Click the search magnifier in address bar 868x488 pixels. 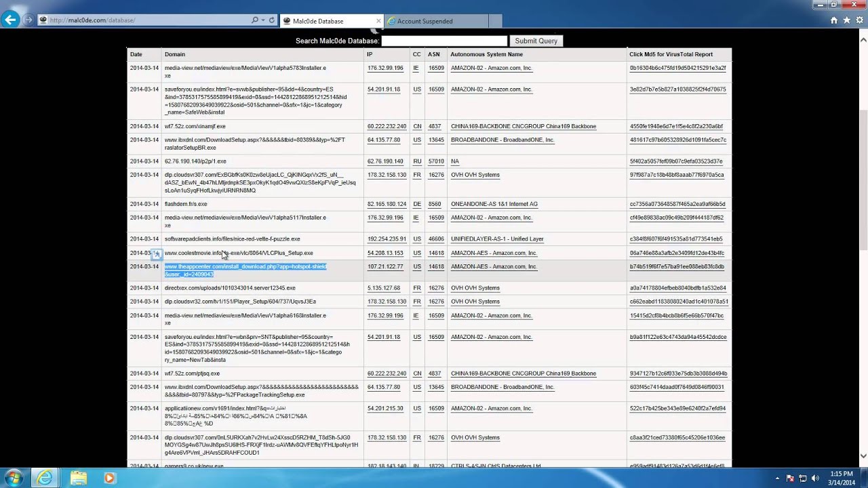pos(255,20)
